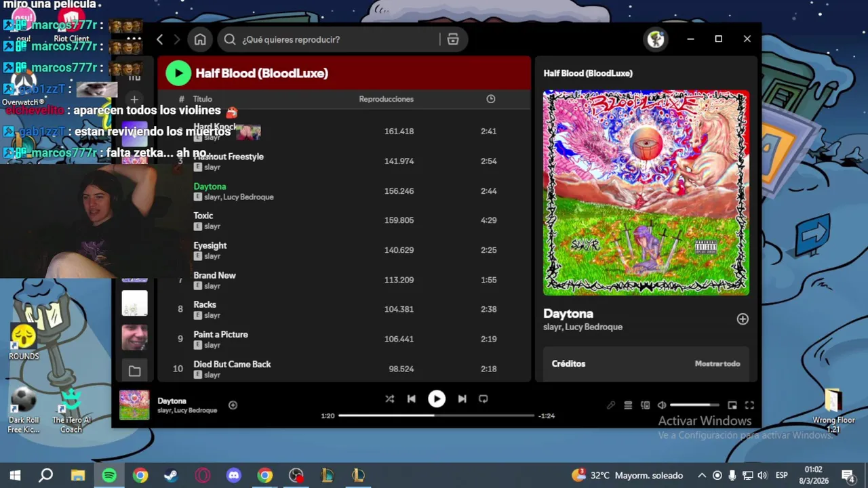Click slayr, Lucy Bedroque under the right-panel title
Viewport: 868px width, 488px height.
(x=583, y=327)
